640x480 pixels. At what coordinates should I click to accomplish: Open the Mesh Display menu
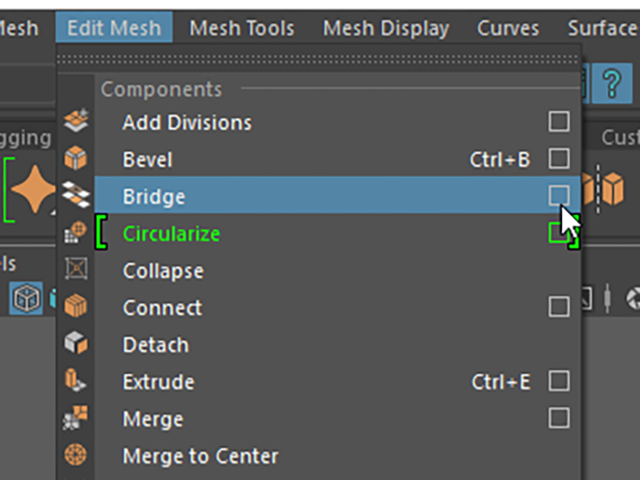(x=386, y=28)
